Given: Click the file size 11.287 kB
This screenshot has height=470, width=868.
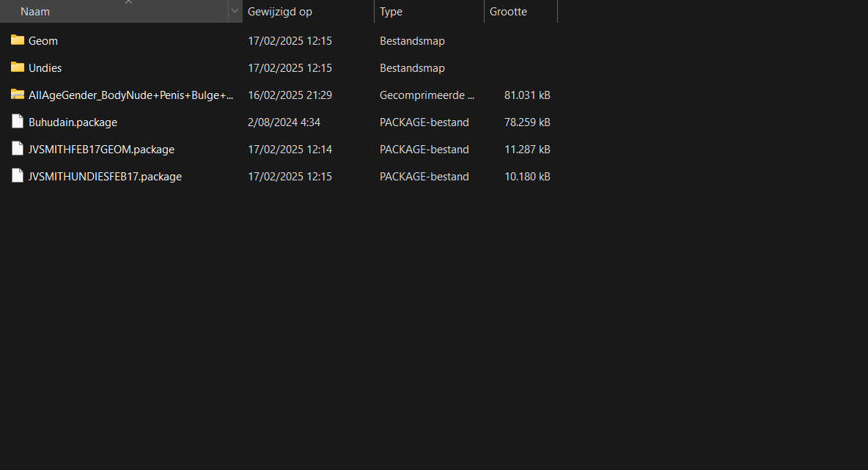Looking at the screenshot, I should (527, 150).
